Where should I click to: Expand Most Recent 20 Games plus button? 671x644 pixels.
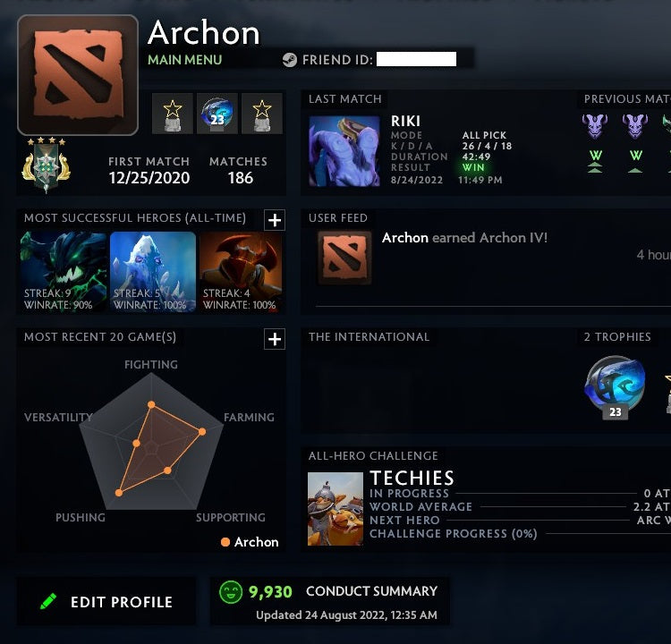[x=275, y=339]
